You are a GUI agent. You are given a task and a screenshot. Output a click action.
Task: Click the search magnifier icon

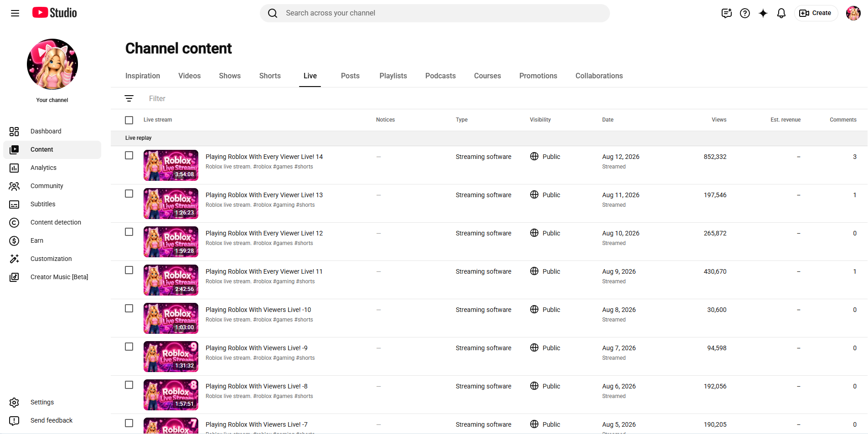[273, 13]
